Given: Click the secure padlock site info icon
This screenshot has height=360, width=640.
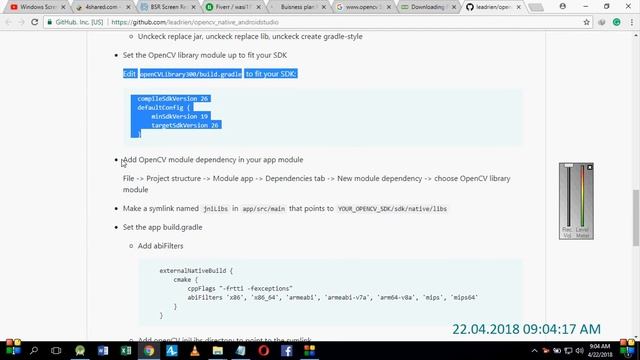Looking at the screenshot, I should coord(50,22).
